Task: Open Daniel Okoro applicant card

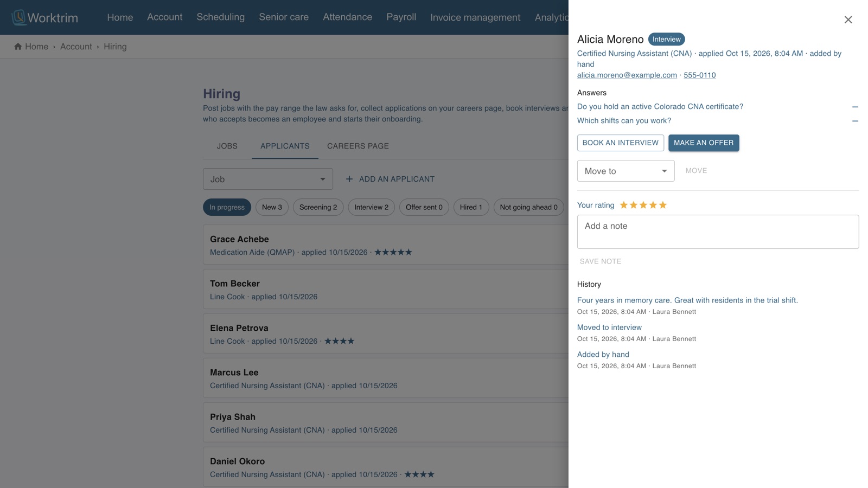Action: point(386,467)
